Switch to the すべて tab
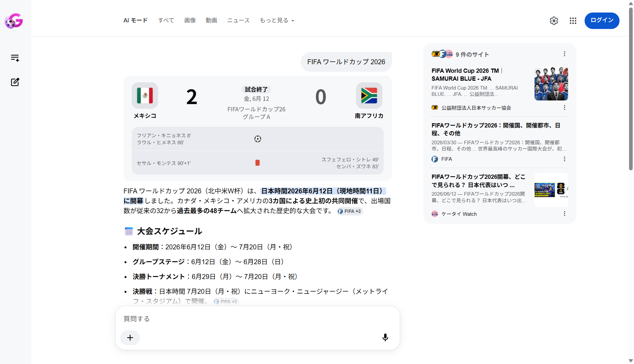The width and height of the screenshot is (634, 364). tap(166, 20)
